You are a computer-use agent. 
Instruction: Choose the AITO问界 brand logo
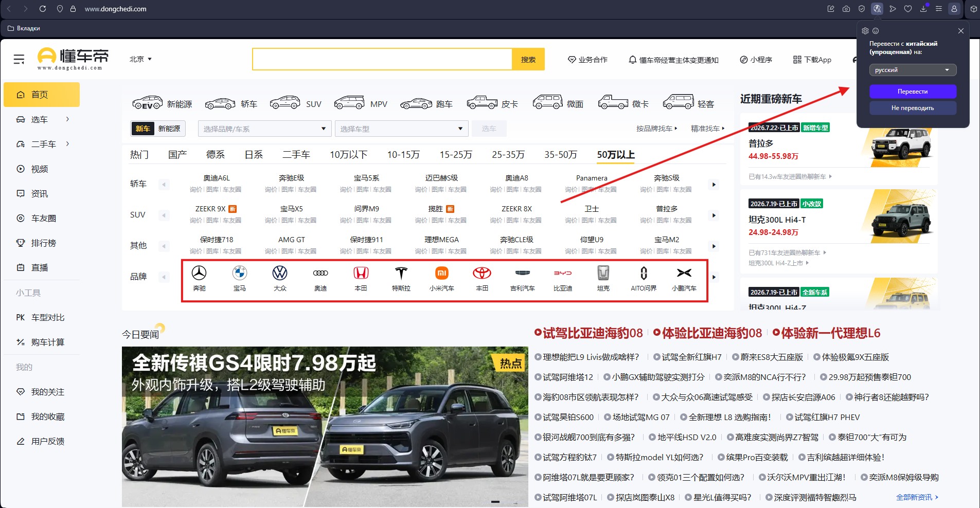pyautogui.click(x=644, y=273)
